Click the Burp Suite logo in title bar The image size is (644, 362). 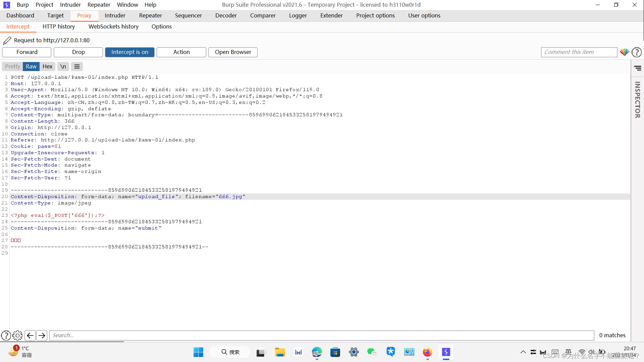(7, 5)
